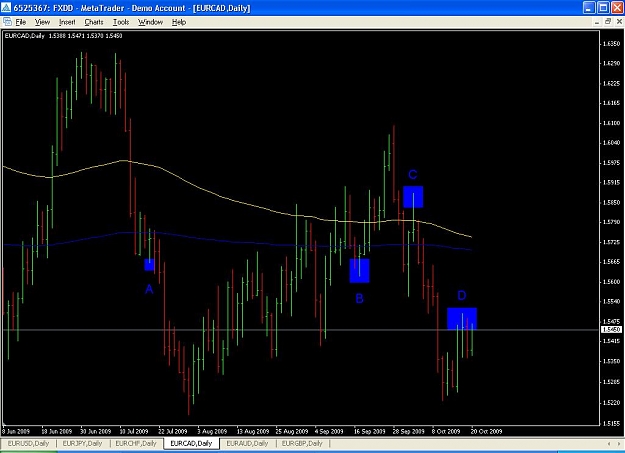
Task: Open the Insert menu
Action: click(x=67, y=22)
